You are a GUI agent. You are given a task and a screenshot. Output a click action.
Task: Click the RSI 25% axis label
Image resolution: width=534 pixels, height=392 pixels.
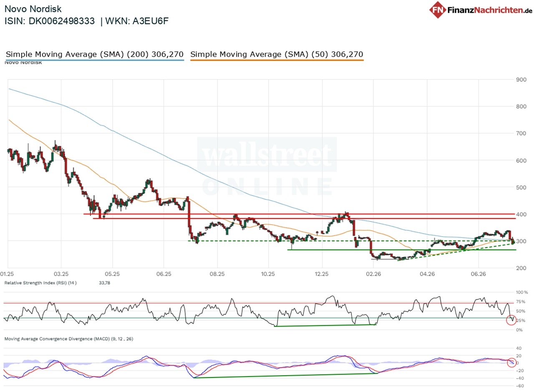click(x=521, y=321)
